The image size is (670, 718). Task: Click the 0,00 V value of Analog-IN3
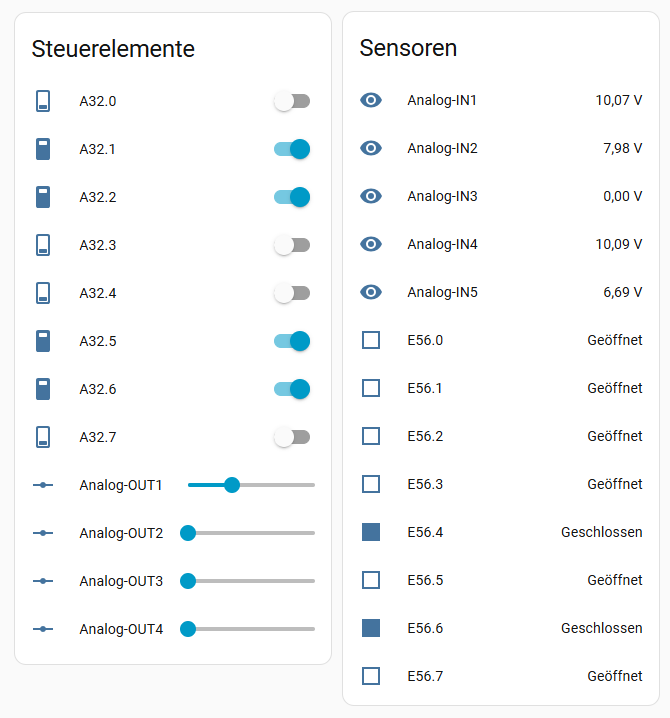coord(622,196)
